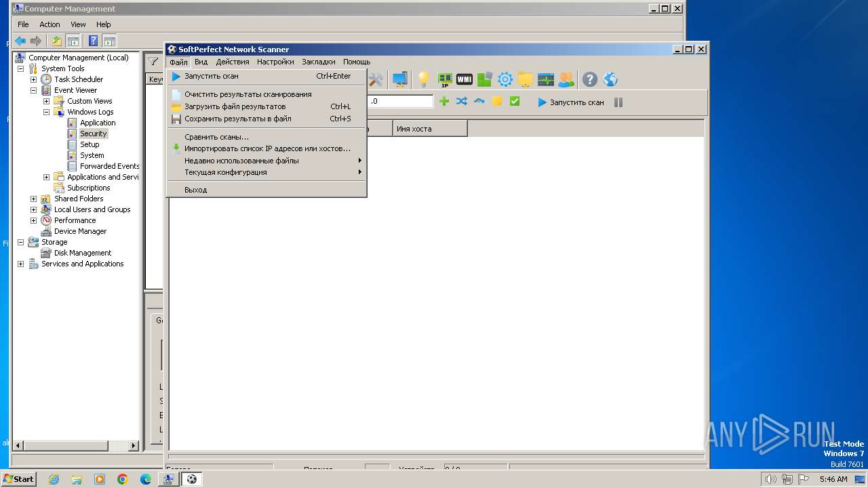Choose Сравнить сканы menu entry
The image size is (868, 488).
pos(267,137)
